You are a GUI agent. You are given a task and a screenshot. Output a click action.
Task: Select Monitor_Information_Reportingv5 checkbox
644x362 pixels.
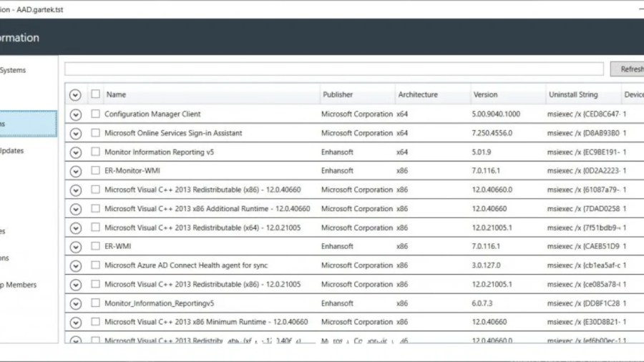click(95, 303)
